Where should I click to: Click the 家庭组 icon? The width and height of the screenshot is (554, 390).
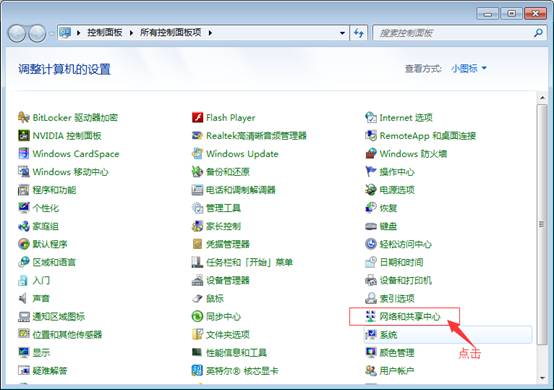tap(24, 226)
